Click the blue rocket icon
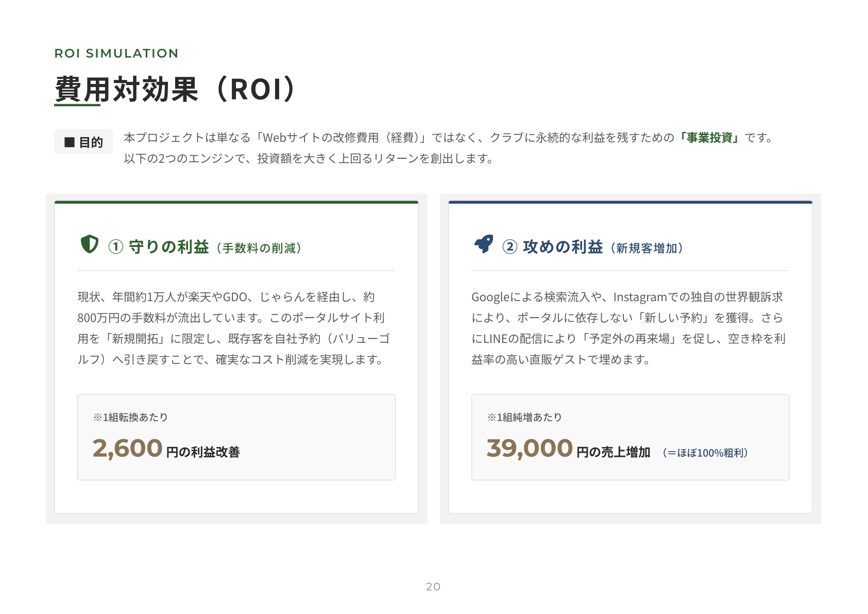Screen dimensions: 868x614 point(484,244)
